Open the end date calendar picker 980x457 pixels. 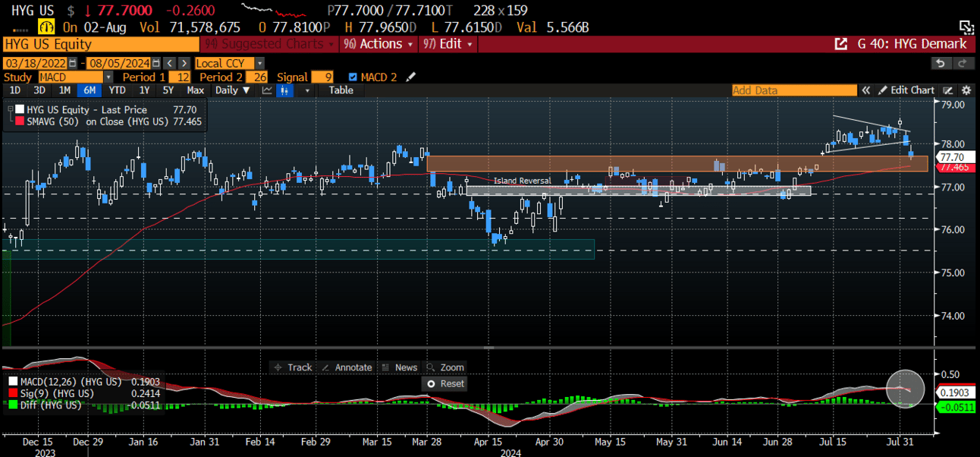[x=156, y=63]
